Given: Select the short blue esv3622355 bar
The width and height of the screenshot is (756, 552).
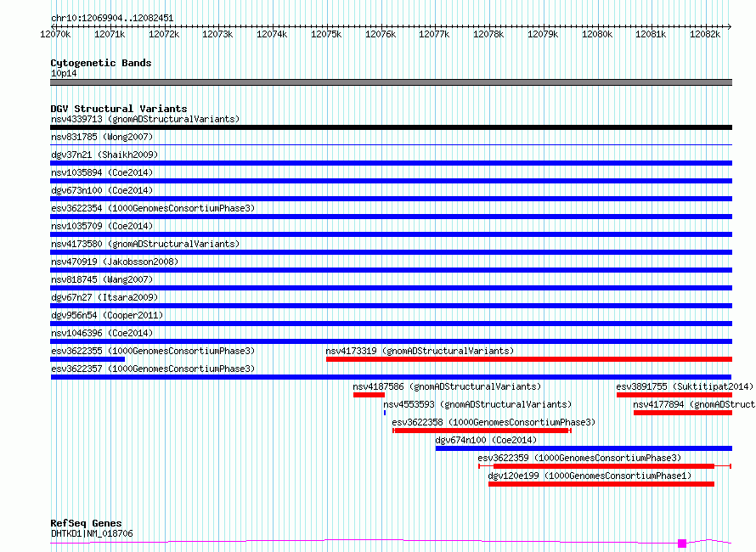Looking at the screenshot, I should [x=87, y=359].
